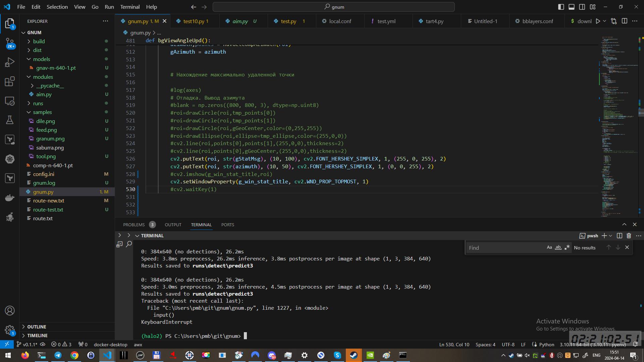644x362 pixels.
Task: Toggle Secondary Side Bar visibility
Action: click(582, 7)
